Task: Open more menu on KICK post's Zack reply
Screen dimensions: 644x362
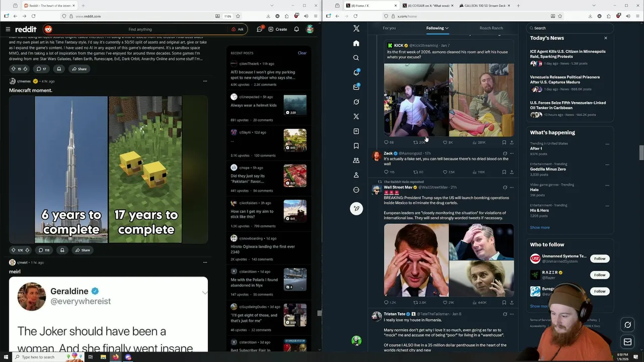Action: [x=512, y=153]
